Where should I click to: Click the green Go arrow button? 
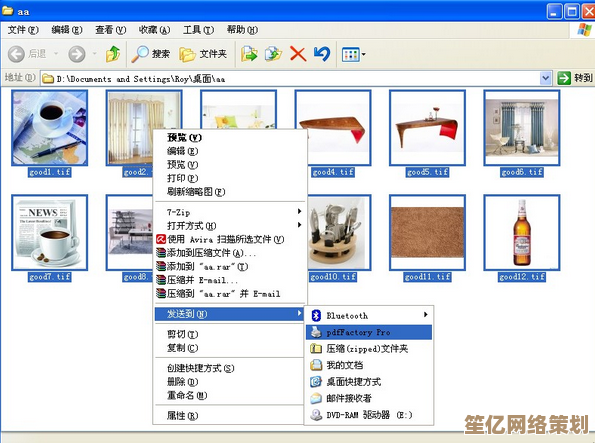[x=564, y=79]
